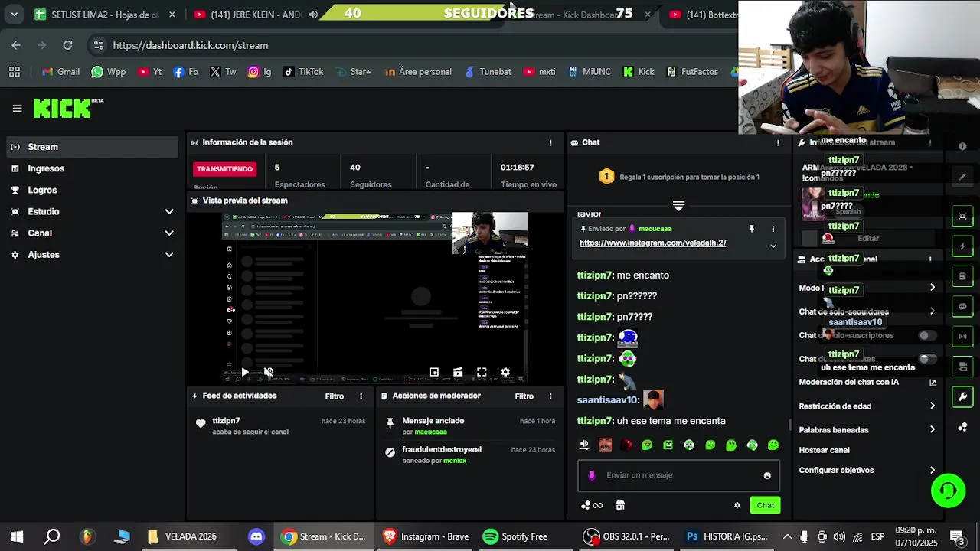Open the notes icon in right rail

[x=962, y=276]
